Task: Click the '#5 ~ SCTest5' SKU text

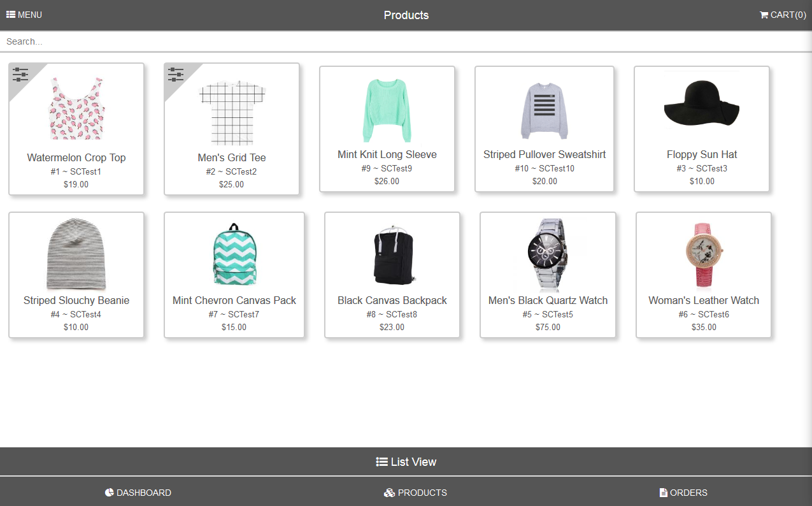Action: coord(548,314)
